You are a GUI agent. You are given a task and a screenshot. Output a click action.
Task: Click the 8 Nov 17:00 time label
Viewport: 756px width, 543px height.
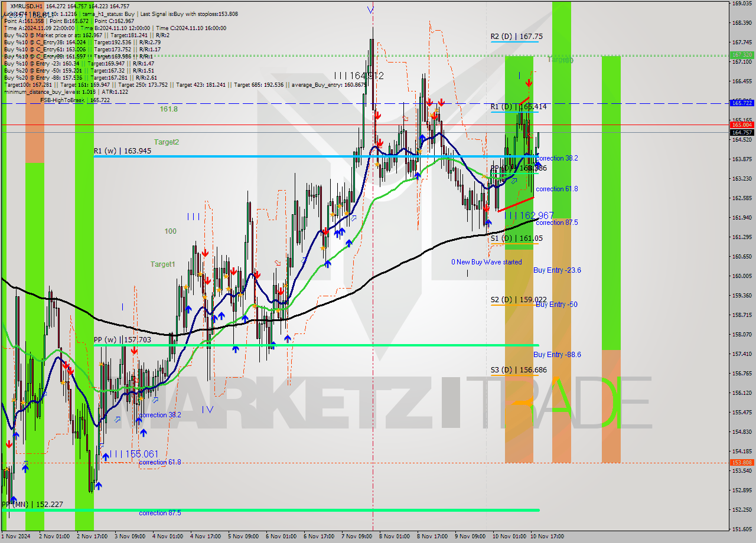pyautogui.click(x=432, y=537)
